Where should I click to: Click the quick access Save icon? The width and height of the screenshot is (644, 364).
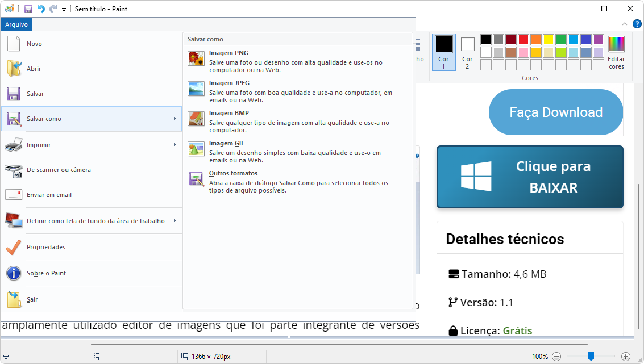[28, 9]
